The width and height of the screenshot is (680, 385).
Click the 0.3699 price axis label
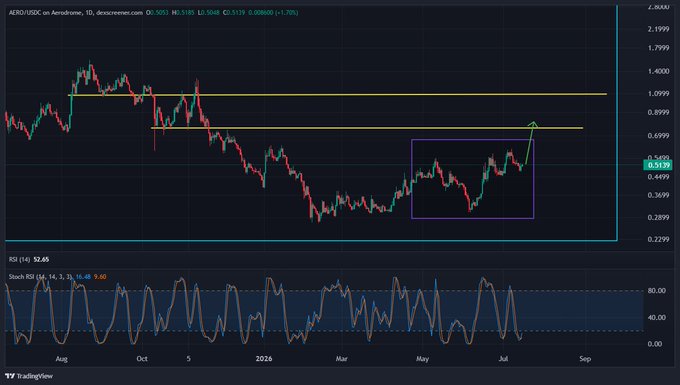pyautogui.click(x=658, y=196)
